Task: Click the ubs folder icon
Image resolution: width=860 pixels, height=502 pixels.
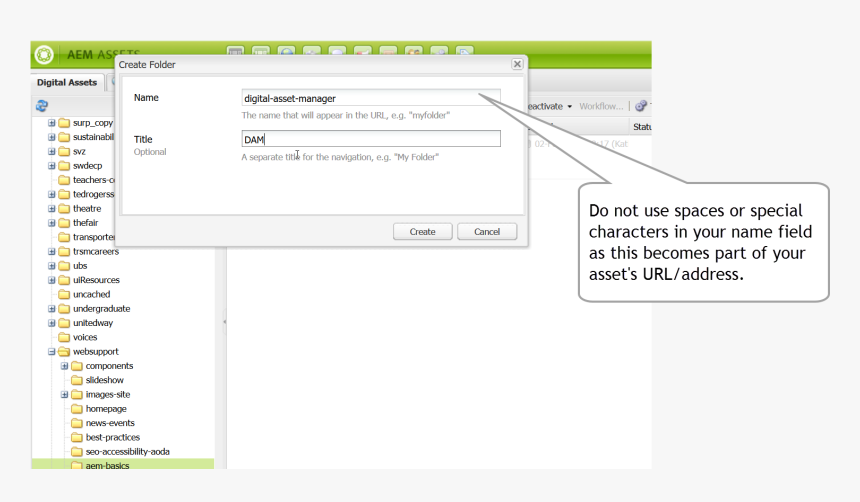Action: (64, 266)
